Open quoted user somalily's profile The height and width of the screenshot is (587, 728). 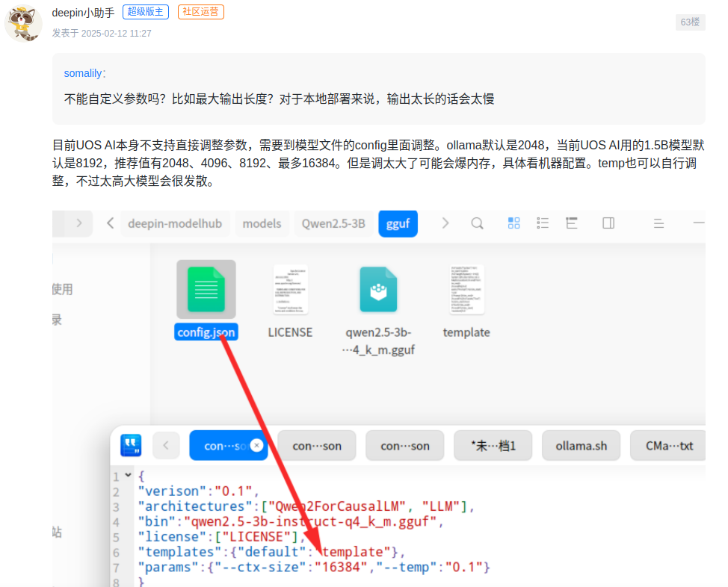pos(83,73)
